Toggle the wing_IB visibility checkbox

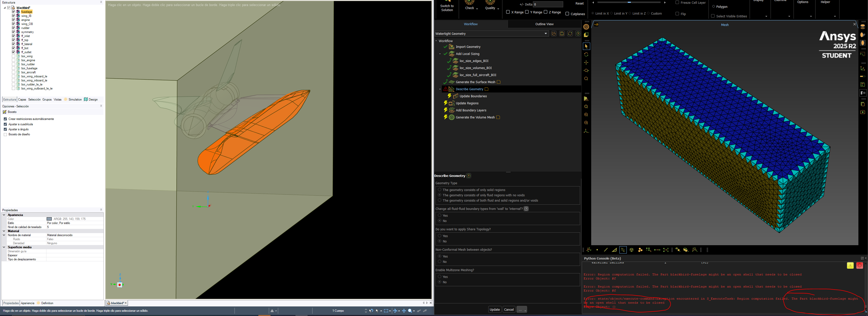[13, 16]
